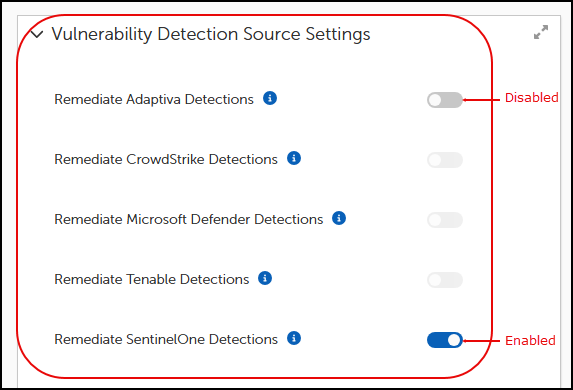Viewport: 573px width, 390px height.
Task: Open info icon for Remediate Tenable Detections
Action: (x=265, y=278)
